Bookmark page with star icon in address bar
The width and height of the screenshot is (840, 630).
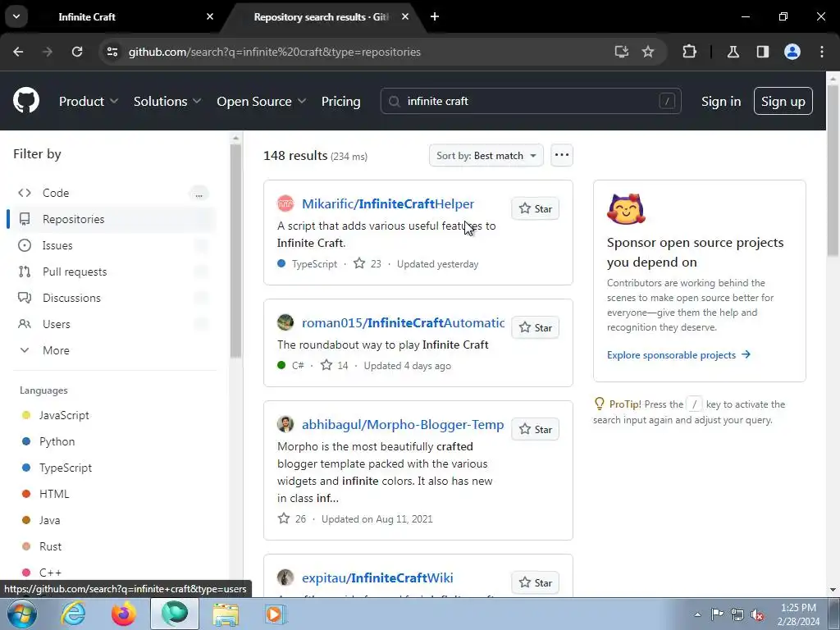(648, 52)
